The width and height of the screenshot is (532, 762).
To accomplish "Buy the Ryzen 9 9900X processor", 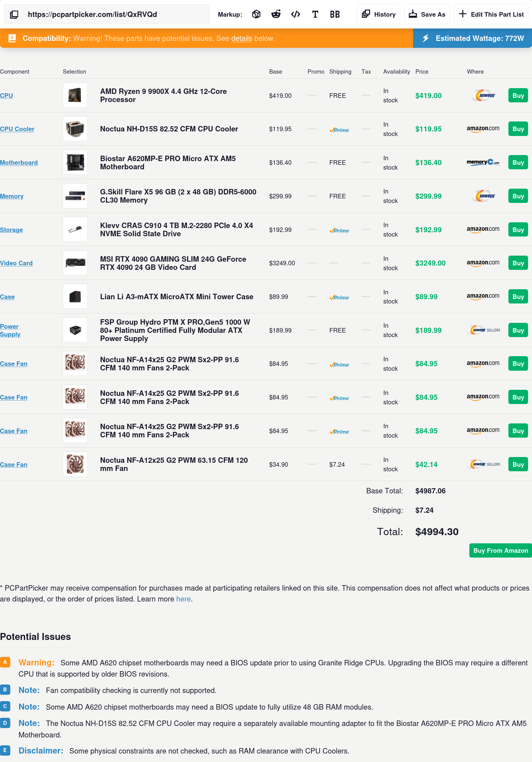I will (518, 96).
